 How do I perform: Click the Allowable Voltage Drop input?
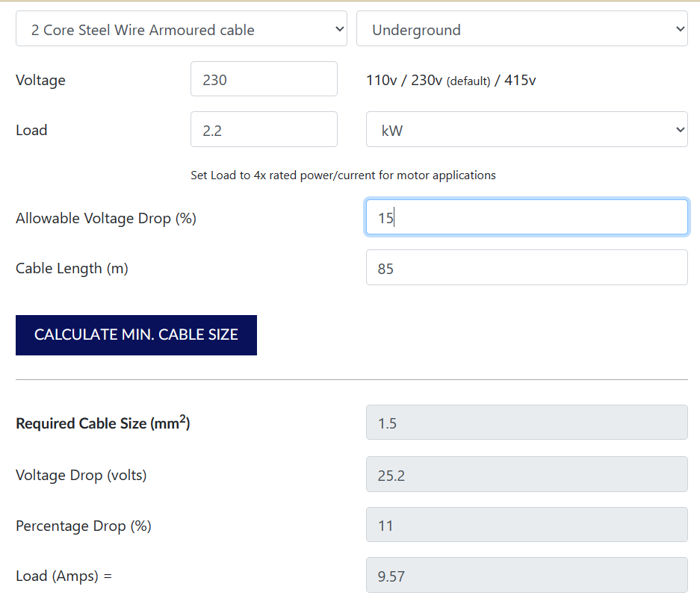pyautogui.click(x=526, y=218)
